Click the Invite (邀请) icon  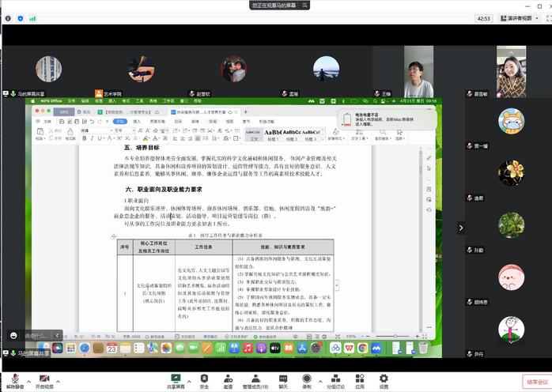pyautogui.click(x=228, y=379)
